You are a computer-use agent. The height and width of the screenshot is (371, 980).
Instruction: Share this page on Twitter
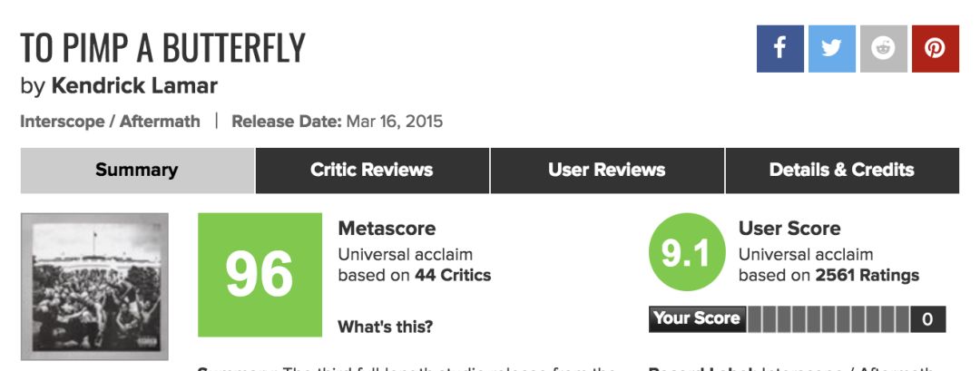(x=831, y=49)
